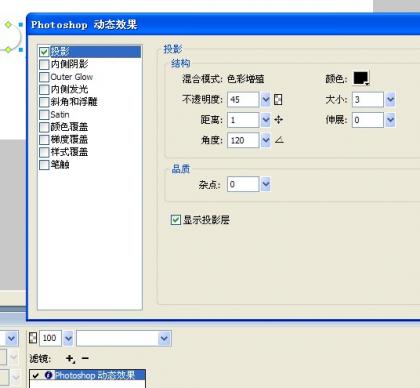Remove filter with the minus icon
This screenshot has width=420, height=388.
(x=85, y=358)
